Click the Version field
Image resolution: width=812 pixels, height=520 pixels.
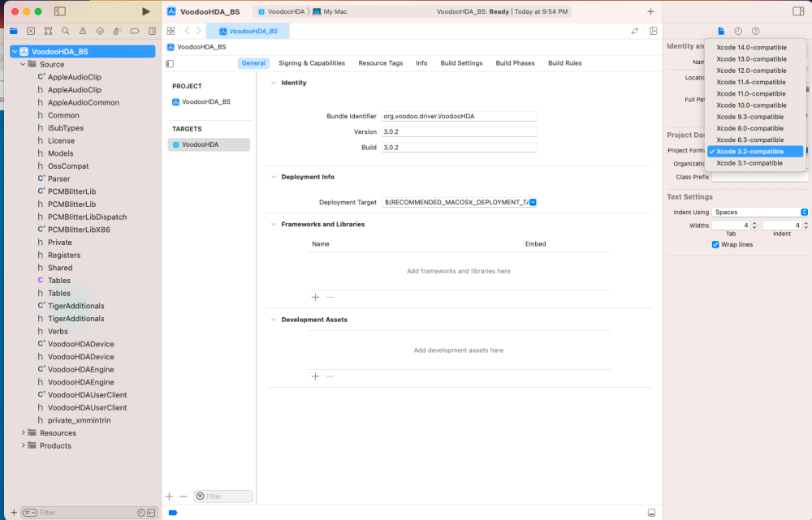(460, 132)
